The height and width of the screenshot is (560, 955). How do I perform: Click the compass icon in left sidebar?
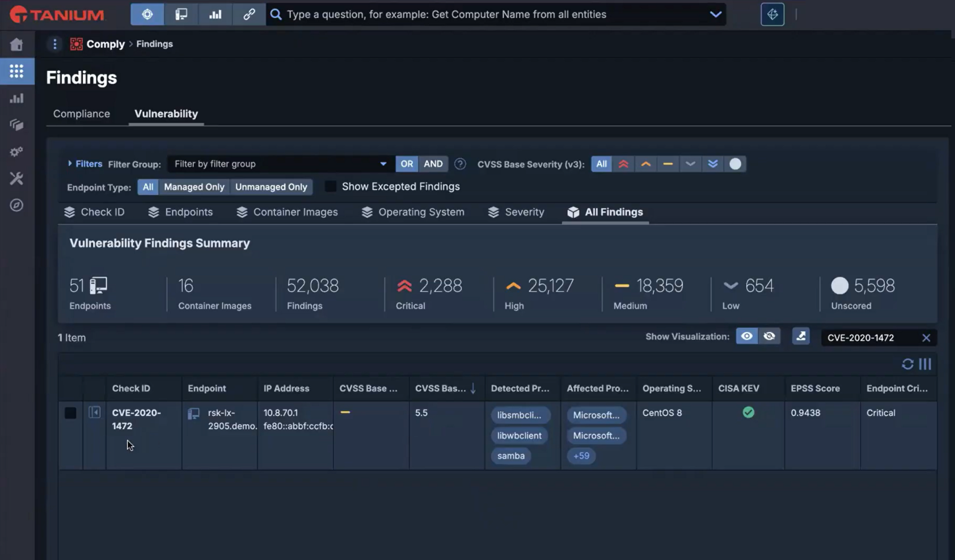coord(17,205)
